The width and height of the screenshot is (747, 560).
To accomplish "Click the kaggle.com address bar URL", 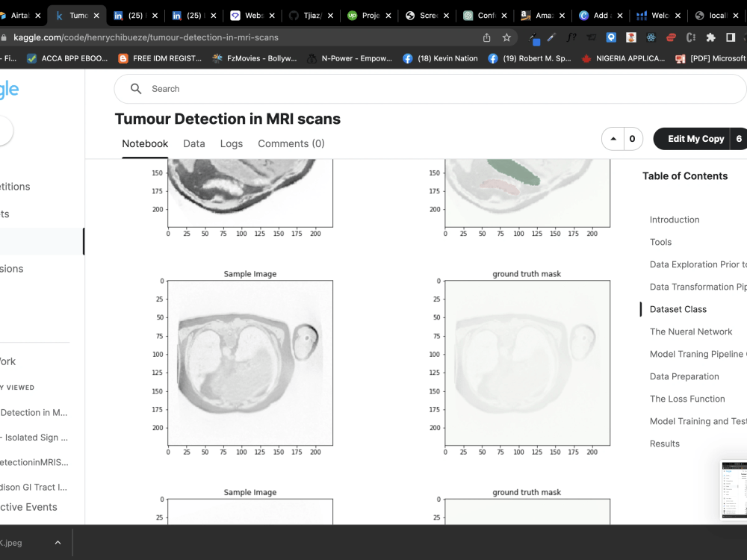I will coord(146,37).
